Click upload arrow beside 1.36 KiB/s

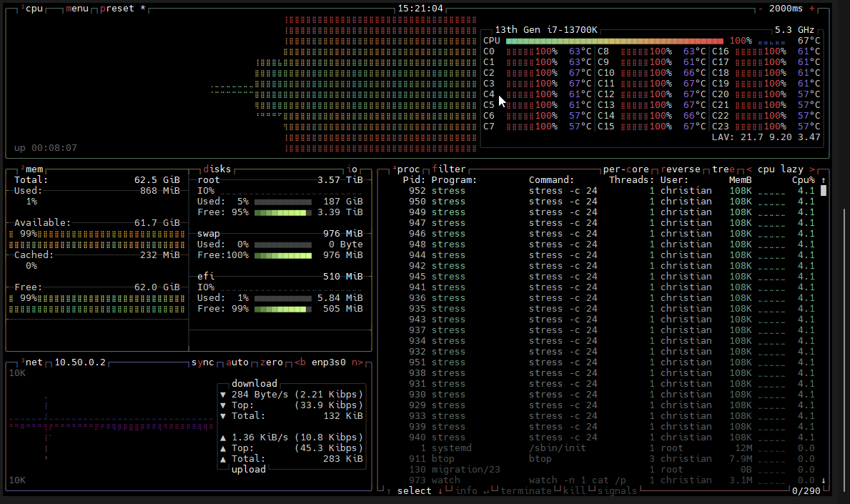coord(223,438)
